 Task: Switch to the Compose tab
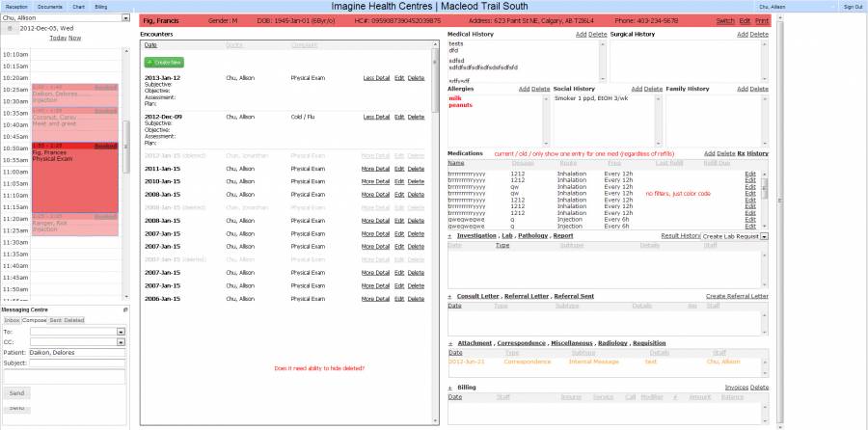pyautogui.click(x=34, y=320)
